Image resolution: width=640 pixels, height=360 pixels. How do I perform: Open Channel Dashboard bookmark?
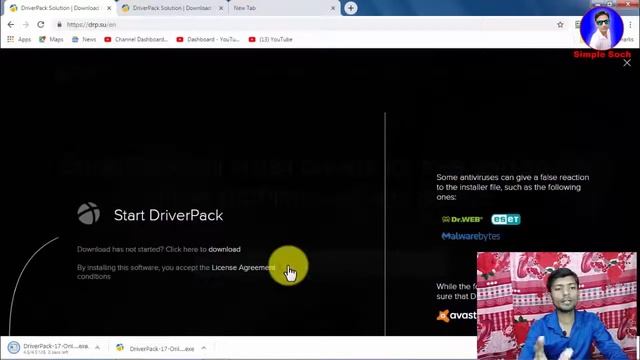click(x=136, y=40)
